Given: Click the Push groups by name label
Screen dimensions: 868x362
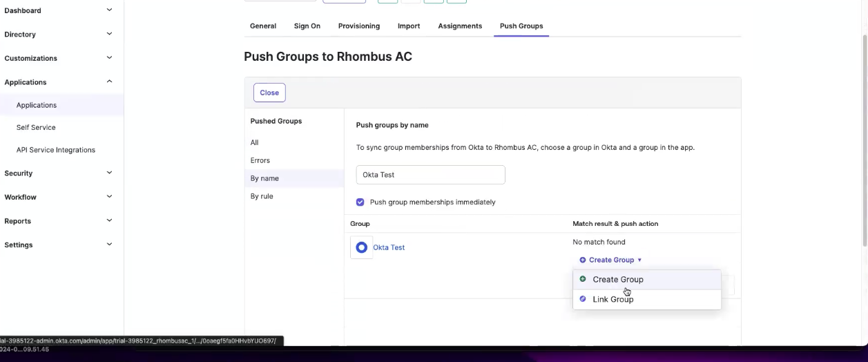Looking at the screenshot, I should [x=392, y=125].
